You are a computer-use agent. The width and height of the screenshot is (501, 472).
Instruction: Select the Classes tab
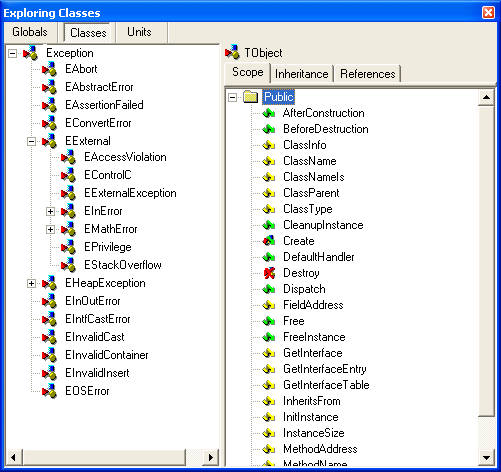88,33
